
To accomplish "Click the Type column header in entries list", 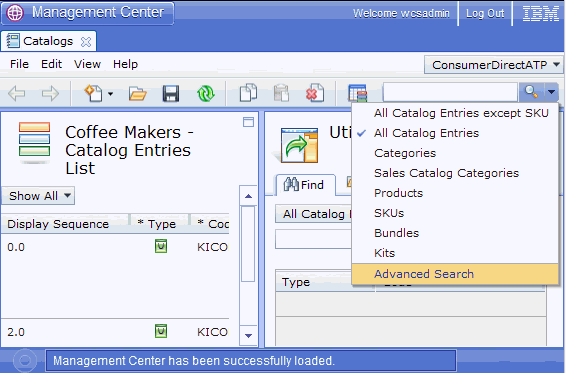I will point(159,224).
